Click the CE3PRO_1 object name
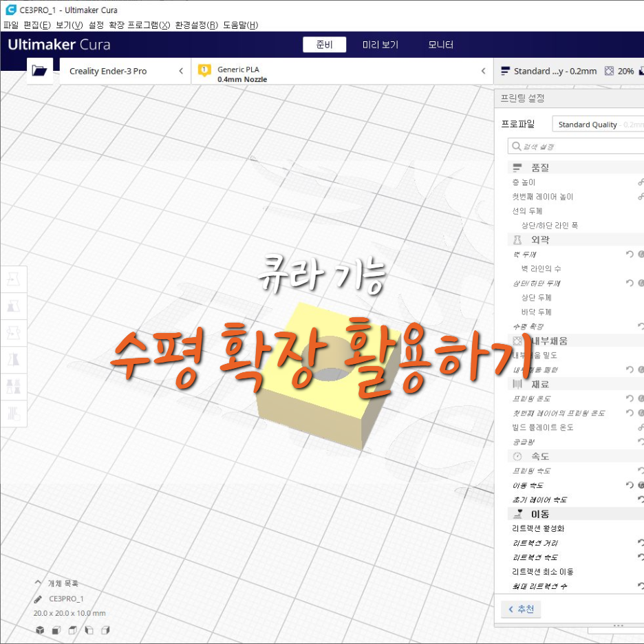Screen dimensions: 644x644 click(66, 599)
